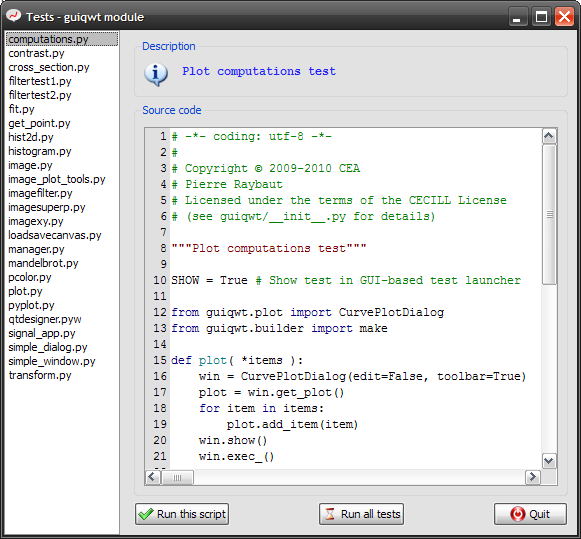Close the Tests - guiqwt module window
Screen dimensions: 581x539
pyautogui.click(x=564, y=17)
